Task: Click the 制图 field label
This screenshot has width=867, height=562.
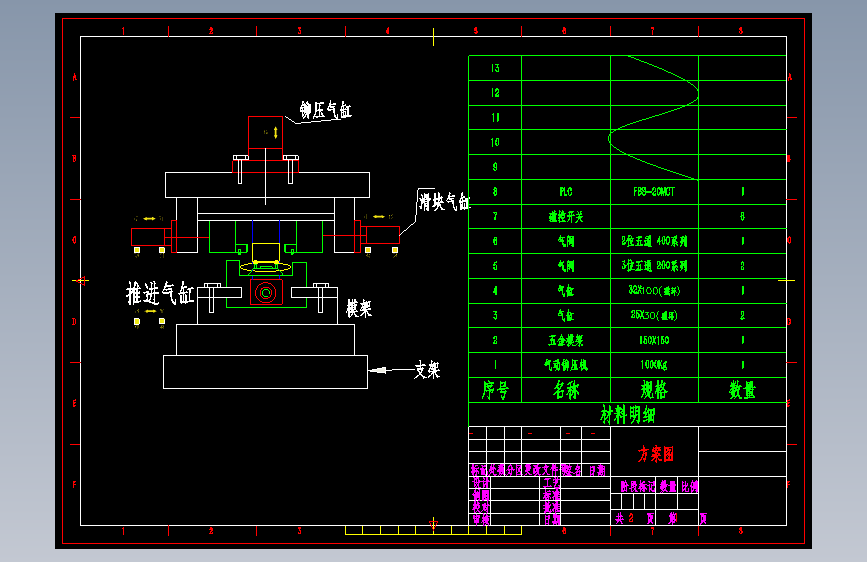Action: (480, 495)
